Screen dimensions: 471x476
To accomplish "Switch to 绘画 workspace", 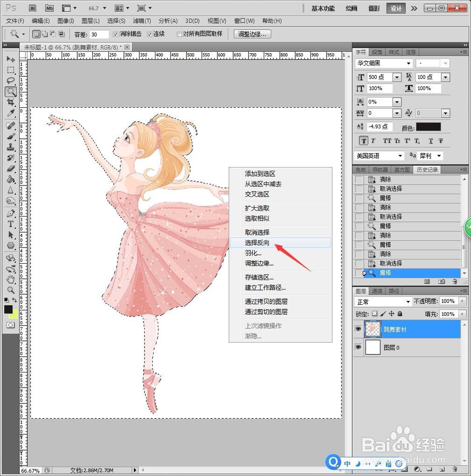I will tap(351, 8).
